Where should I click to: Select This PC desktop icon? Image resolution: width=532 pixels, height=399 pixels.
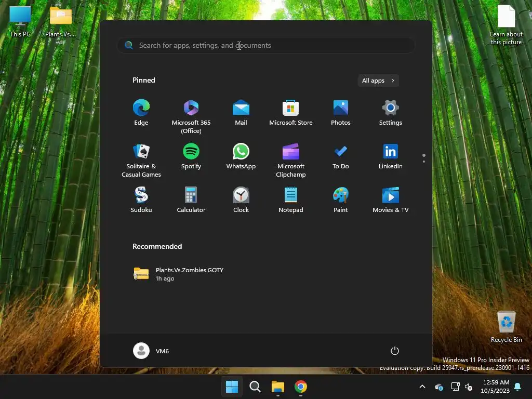[x=20, y=22]
